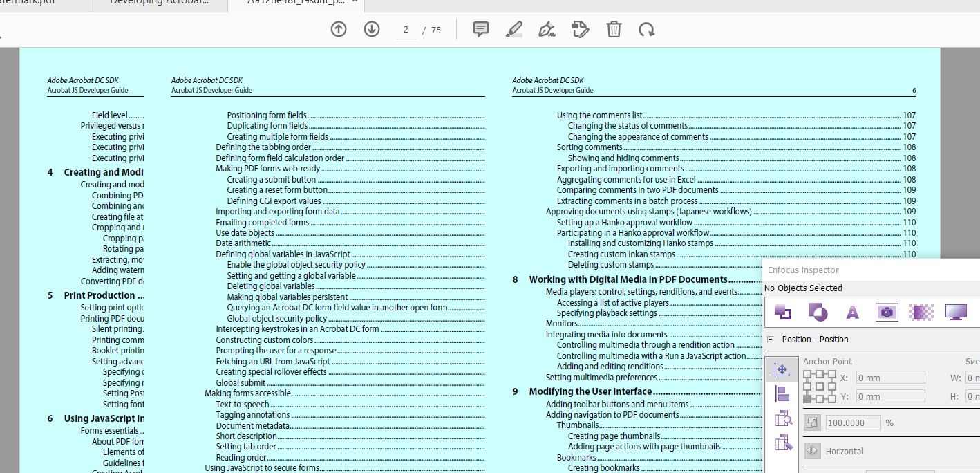Image resolution: width=980 pixels, height=473 pixels.
Task: Set anchor point to top-center
Action: pos(820,374)
